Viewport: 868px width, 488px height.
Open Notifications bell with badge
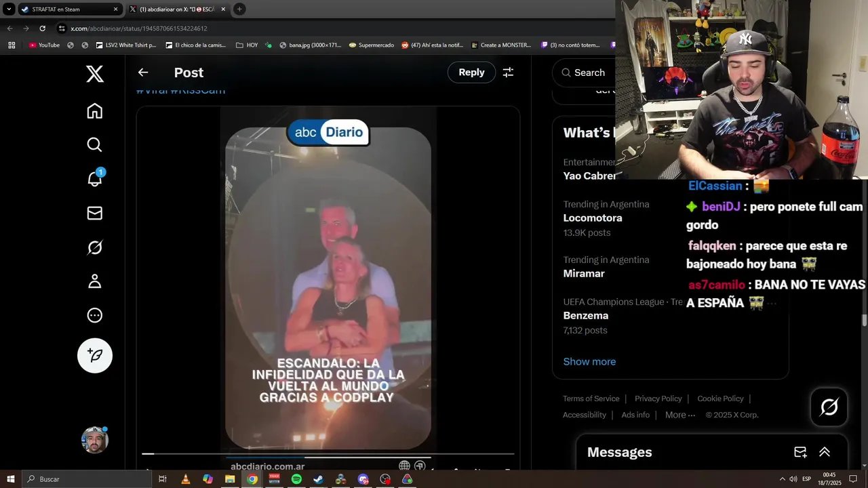[95, 178]
